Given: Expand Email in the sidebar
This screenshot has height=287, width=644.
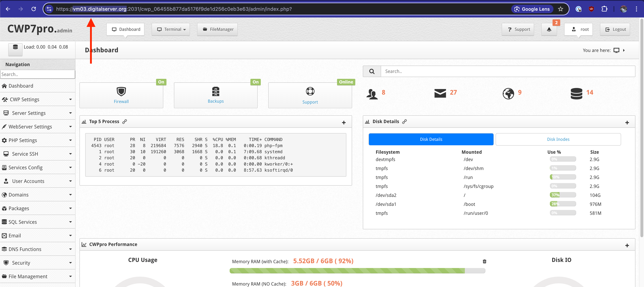Looking at the screenshot, I should (x=38, y=235).
